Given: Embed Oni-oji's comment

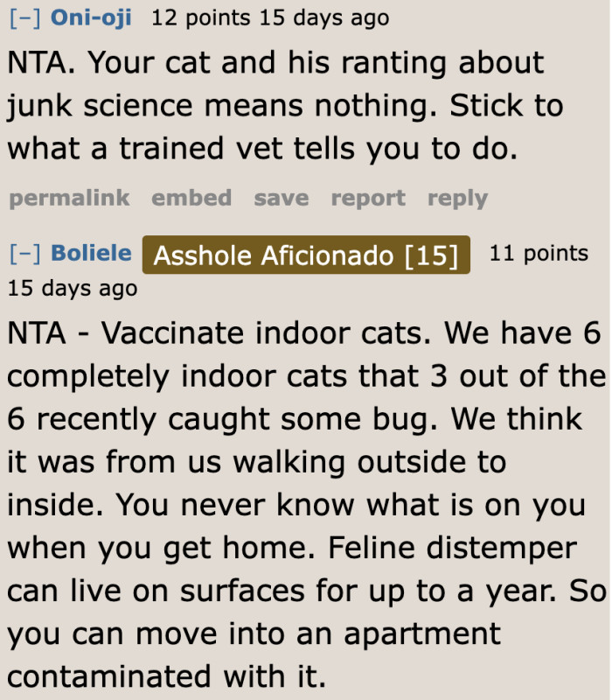Looking at the screenshot, I should click(191, 198).
